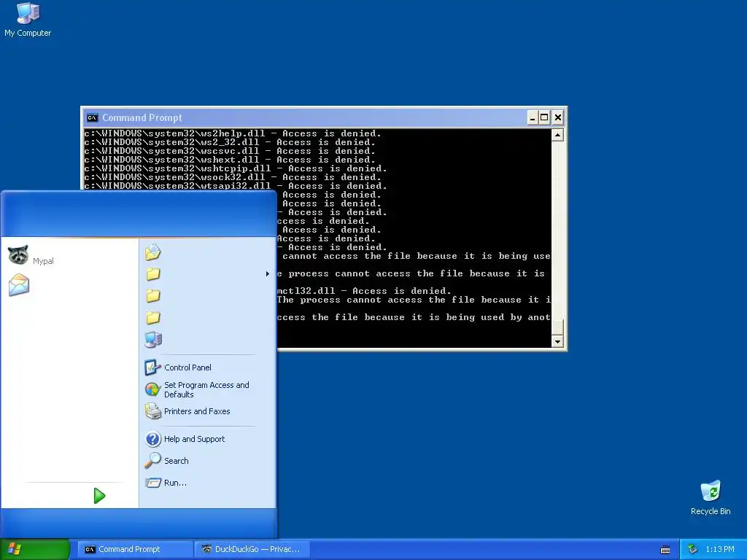Click the Command Prompt title bar text
This screenshot has width=747, height=560.
(x=142, y=117)
